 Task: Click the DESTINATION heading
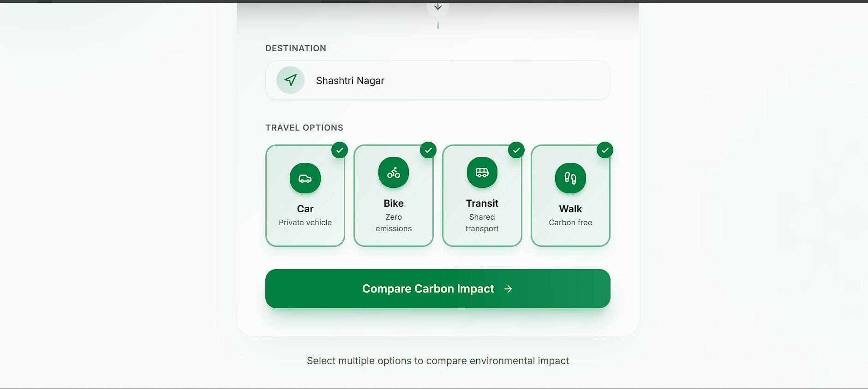(x=296, y=48)
